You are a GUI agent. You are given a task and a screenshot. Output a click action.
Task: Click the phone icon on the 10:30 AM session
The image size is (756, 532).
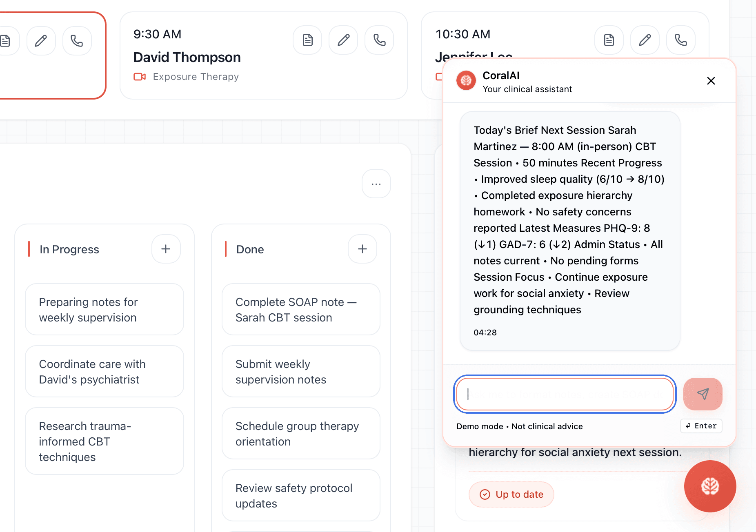[x=680, y=40]
